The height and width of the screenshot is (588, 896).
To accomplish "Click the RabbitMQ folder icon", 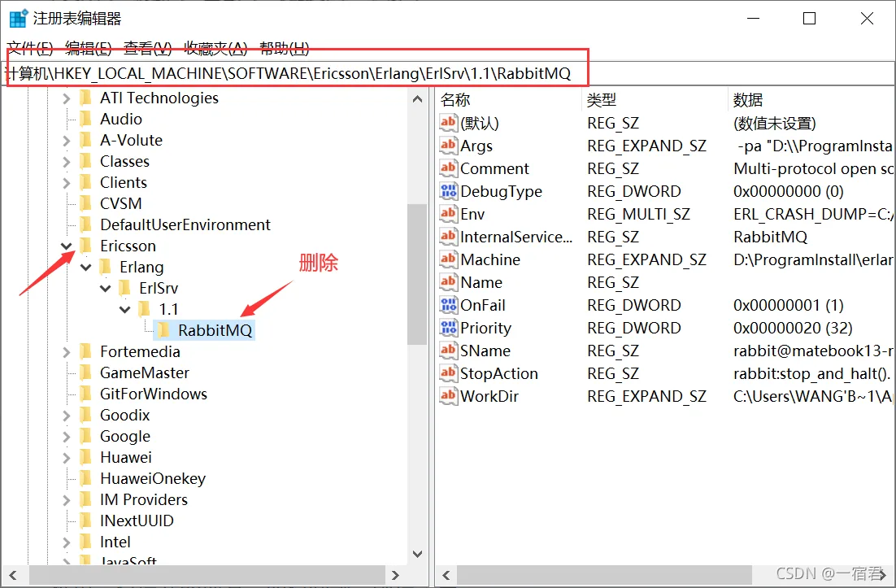I will [x=163, y=329].
